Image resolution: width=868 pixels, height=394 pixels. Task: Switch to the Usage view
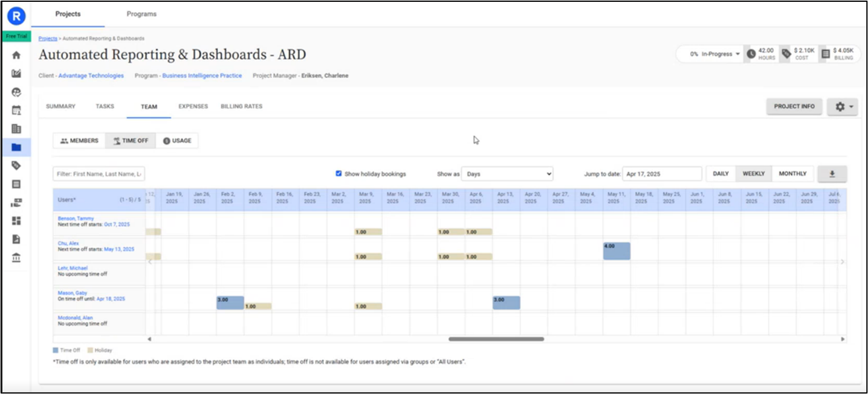[x=177, y=141]
